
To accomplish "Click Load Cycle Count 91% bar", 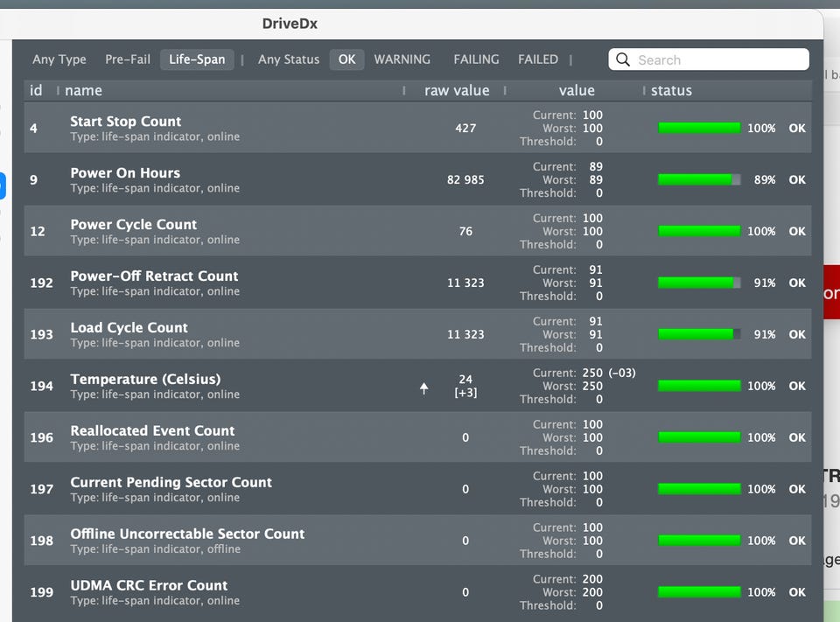I will point(699,334).
